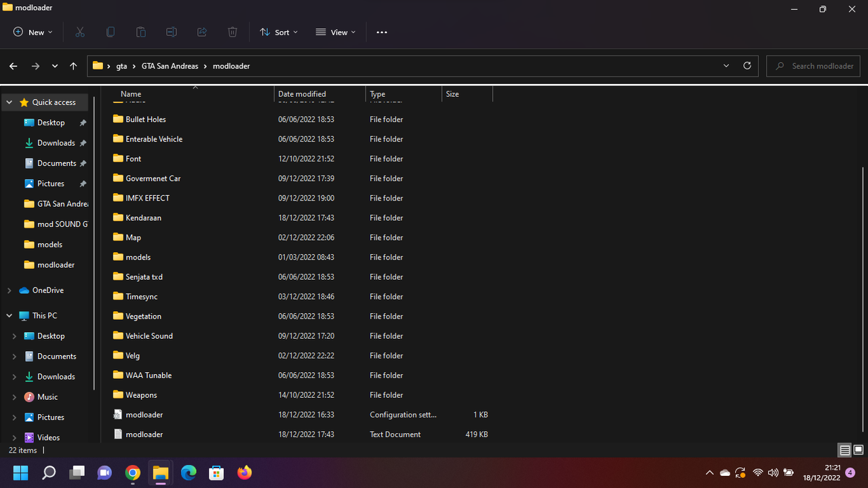Sort by Size column header
The image size is (868, 488).
coord(467,94)
